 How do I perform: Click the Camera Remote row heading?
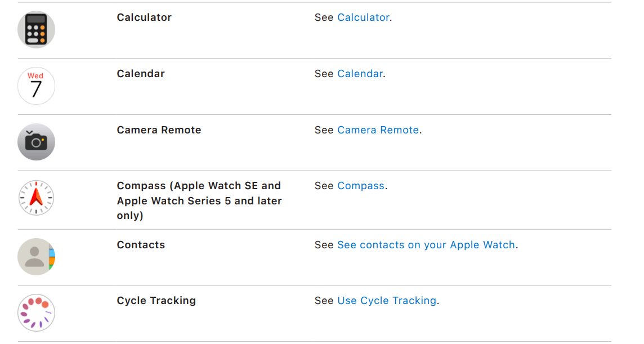159,129
